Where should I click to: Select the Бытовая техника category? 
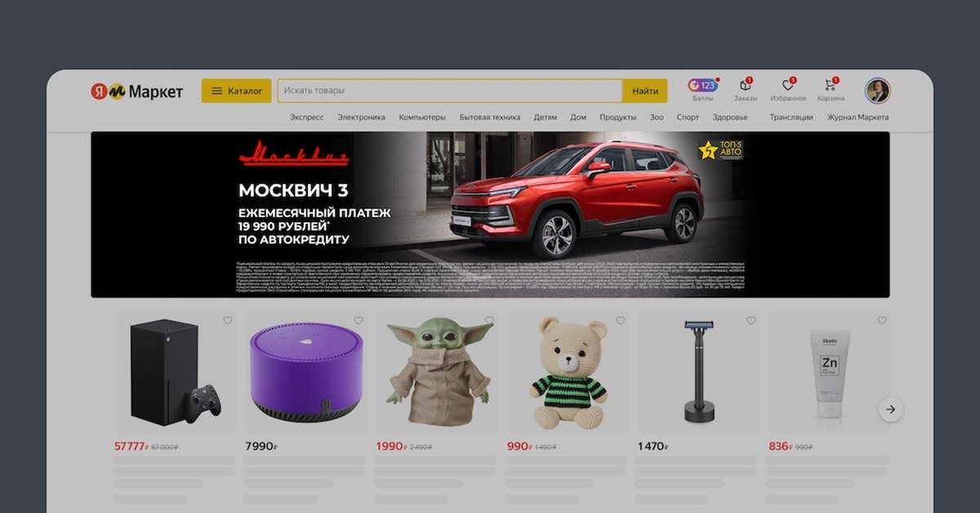click(489, 118)
